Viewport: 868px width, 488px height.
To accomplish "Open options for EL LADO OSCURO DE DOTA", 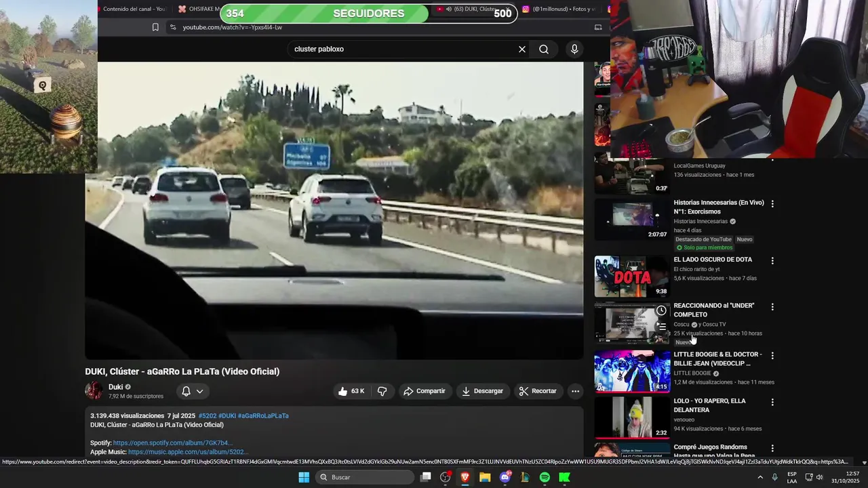I will pyautogui.click(x=772, y=260).
